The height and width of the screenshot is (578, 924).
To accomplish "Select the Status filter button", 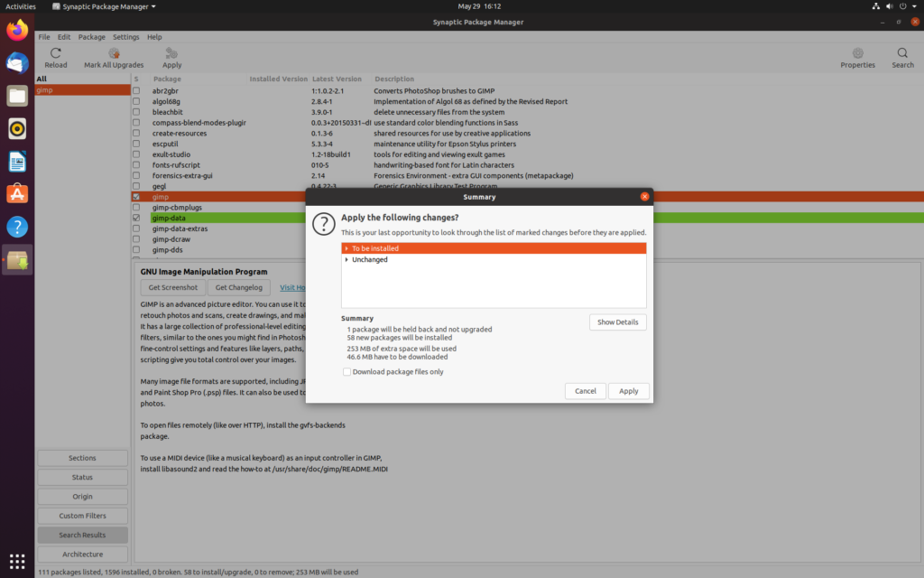I will 82,477.
